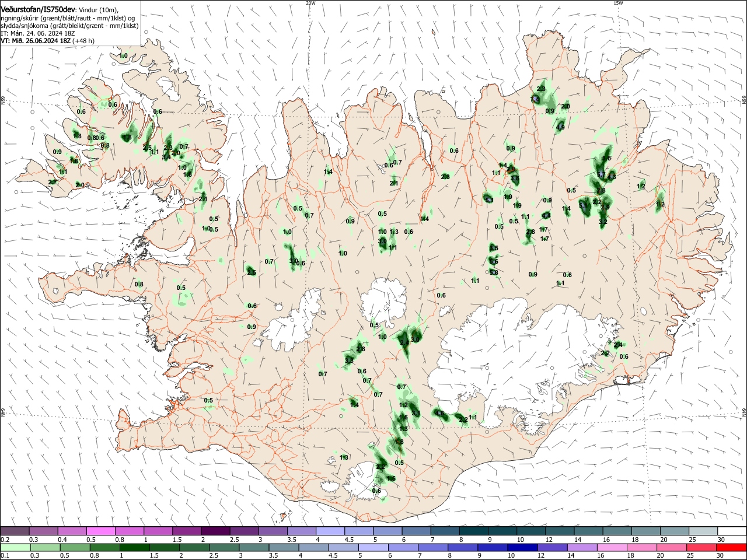Click the 0.2 label in the legend scale

[x=5, y=540]
